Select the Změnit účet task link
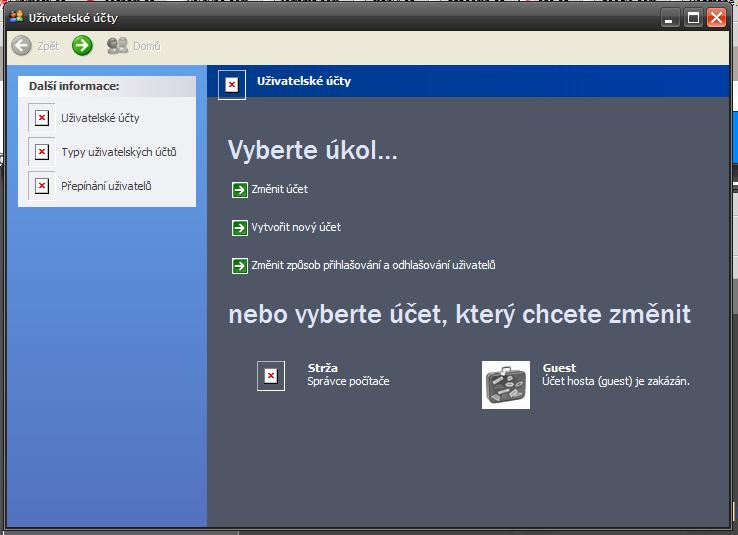The height and width of the screenshot is (535, 738). (279, 189)
